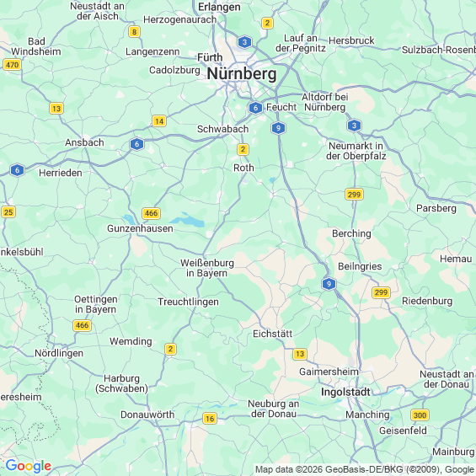Screen dimensions: 476x476
Task: Click the B300 road shield near Manching
Action: tap(420, 415)
